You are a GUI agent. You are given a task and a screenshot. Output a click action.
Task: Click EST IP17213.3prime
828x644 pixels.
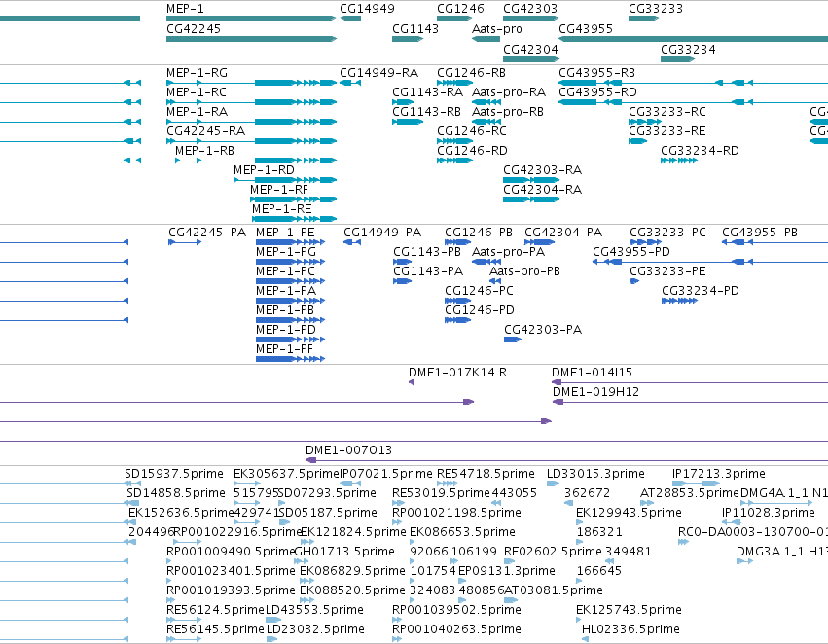click(x=696, y=483)
